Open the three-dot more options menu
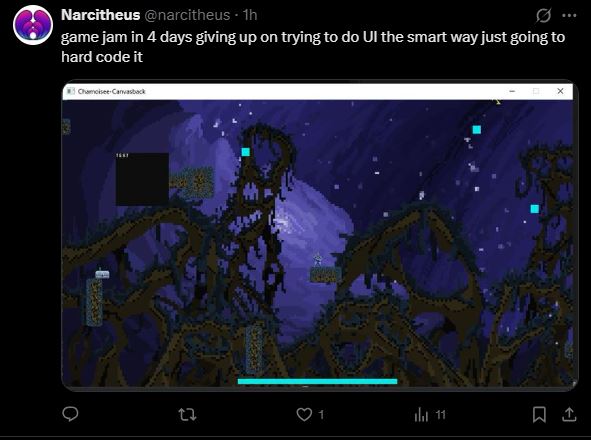The image size is (591, 440). pyautogui.click(x=569, y=15)
